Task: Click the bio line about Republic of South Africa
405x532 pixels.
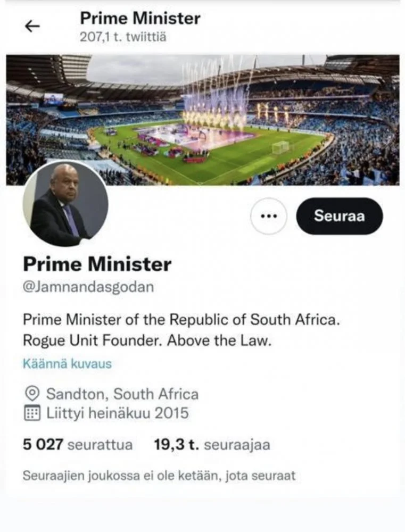Action: 181,320
